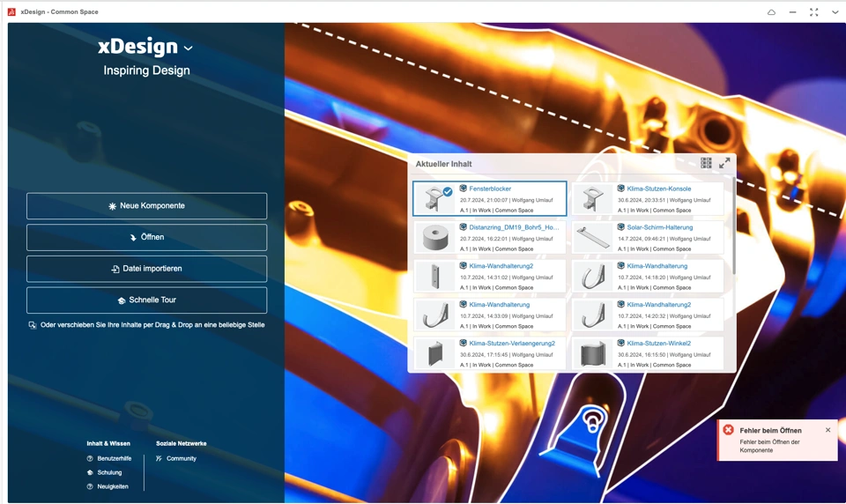846x504 pixels.
Task: Click the Fensterblocker item title
Action: [490, 189]
